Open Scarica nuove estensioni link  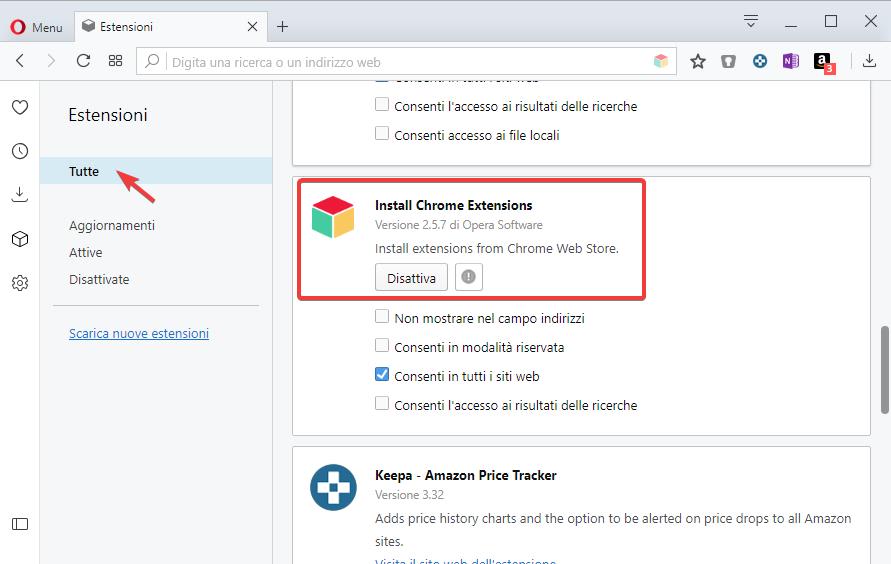[139, 333]
